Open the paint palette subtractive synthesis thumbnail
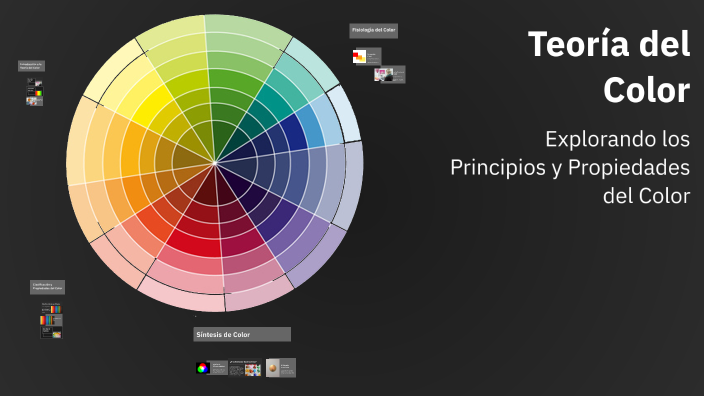This screenshot has height=396, width=704. (x=246, y=368)
